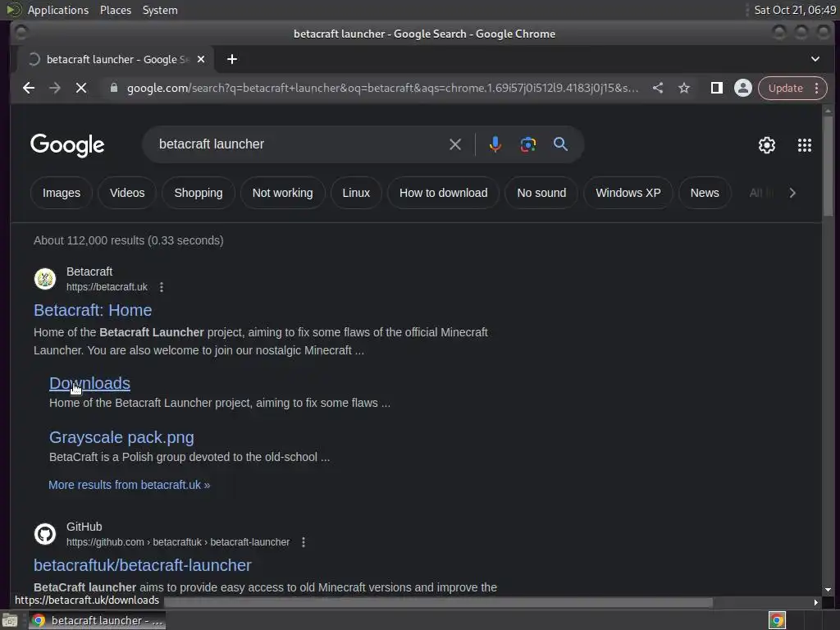Click the horizontal scrollbar thumb
This screenshot has width=840, height=630.
click(x=438, y=603)
